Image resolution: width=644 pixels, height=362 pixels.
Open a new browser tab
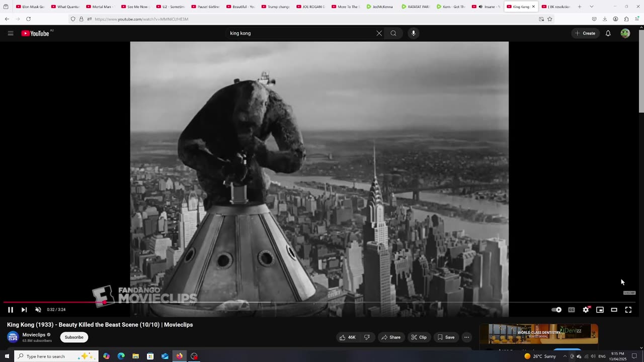click(580, 7)
